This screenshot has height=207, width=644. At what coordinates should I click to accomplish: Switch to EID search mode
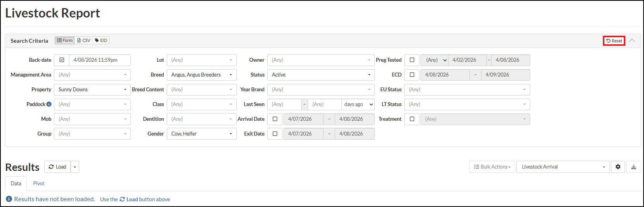(101, 40)
